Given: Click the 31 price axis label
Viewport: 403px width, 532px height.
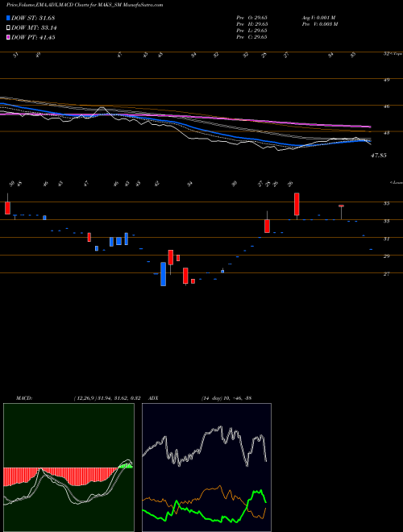Looking at the screenshot, I should pyautogui.click(x=386, y=239).
